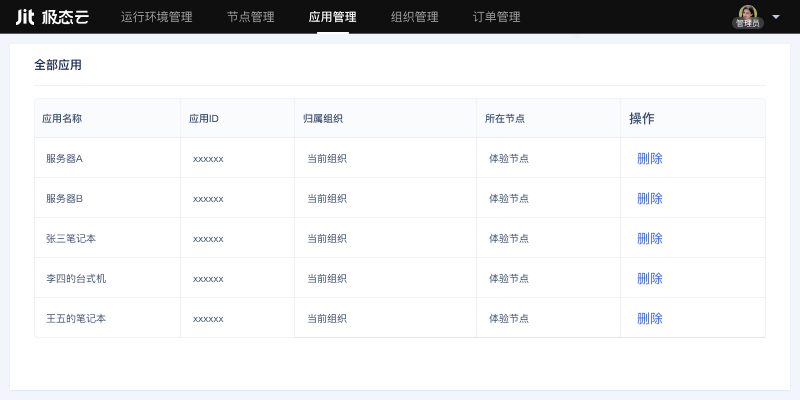Click 体验节点 in 服务器A row
This screenshot has width=800, height=400.
[x=509, y=159]
